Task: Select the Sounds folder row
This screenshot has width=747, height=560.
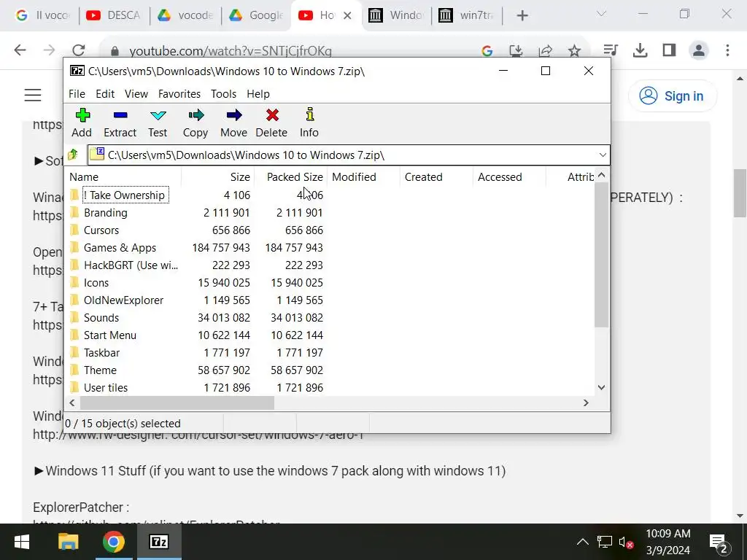Action: tap(196, 318)
